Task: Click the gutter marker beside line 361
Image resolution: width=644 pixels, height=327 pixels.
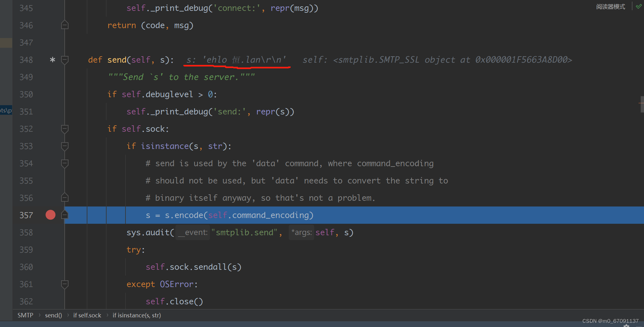Action: pyautogui.click(x=65, y=284)
